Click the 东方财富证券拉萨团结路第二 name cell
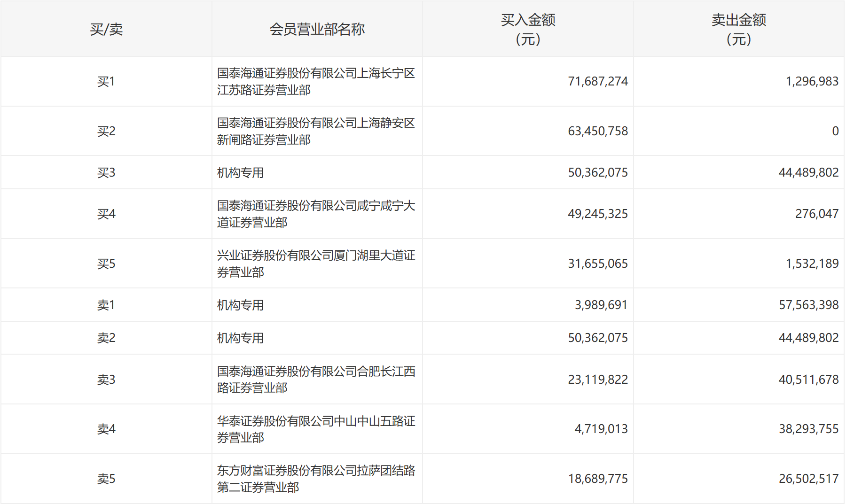This screenshot has width=846, height=504. coord(316,479)
